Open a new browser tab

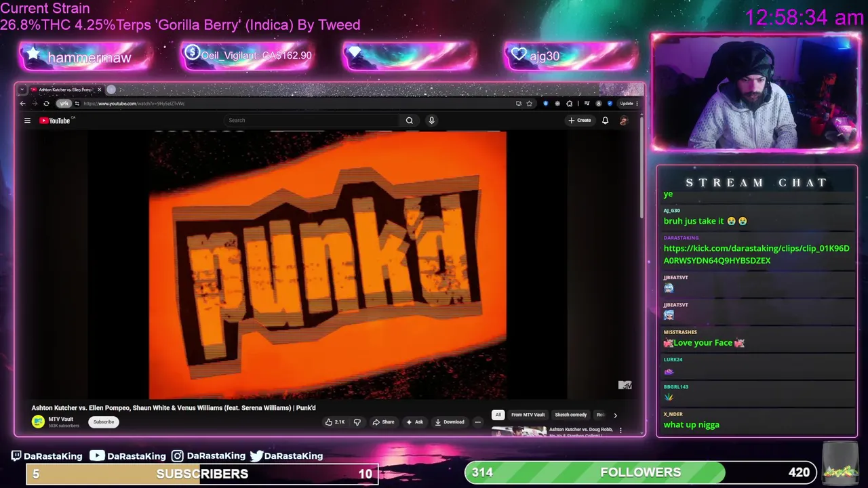click(x=111, y=89)
